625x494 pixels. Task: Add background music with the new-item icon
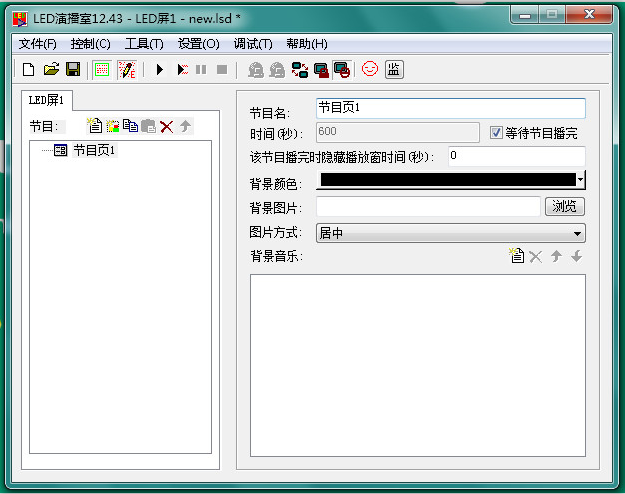(x=517, y=257)
